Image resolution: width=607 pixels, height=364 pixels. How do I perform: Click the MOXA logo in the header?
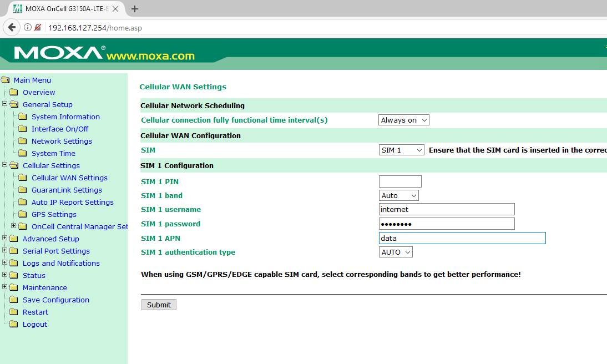pos(60,53)
